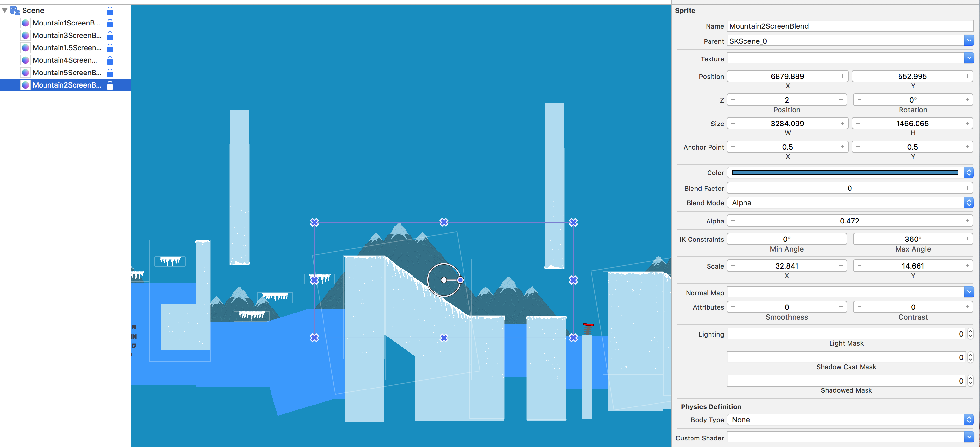Collapse the Scene tree disclosure triangle

click(5, 11)
